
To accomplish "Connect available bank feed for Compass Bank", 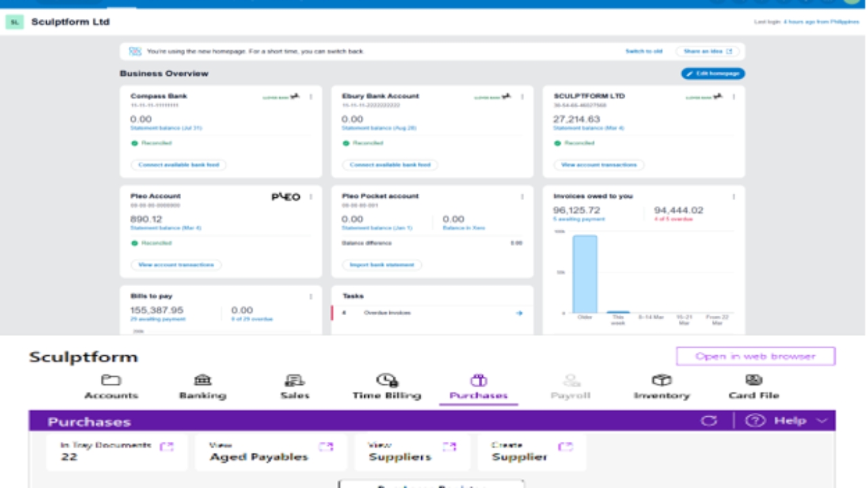I will click(x=179, y=165).
